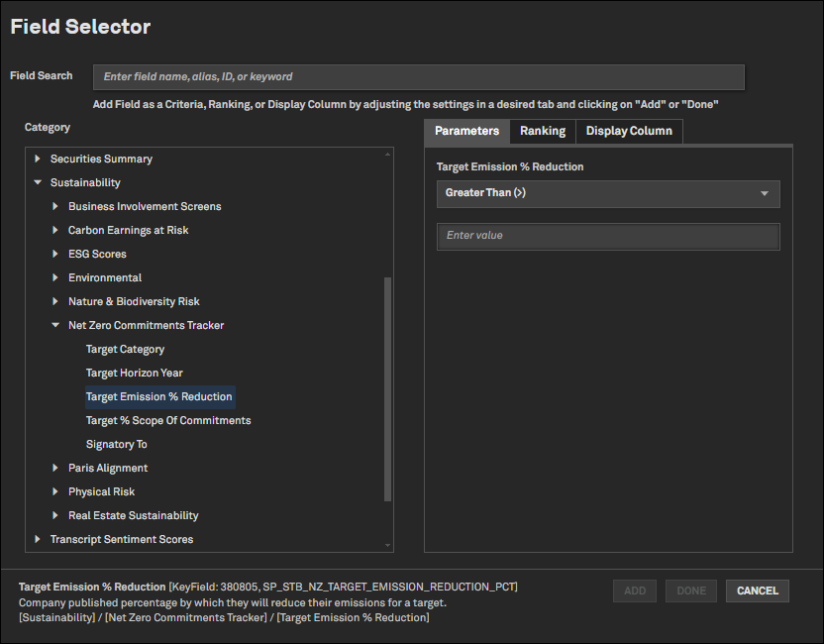The width and height of the screenshot is (824, 644).
Task: Expand the Paris Alignment node
Action: point(55,468)
